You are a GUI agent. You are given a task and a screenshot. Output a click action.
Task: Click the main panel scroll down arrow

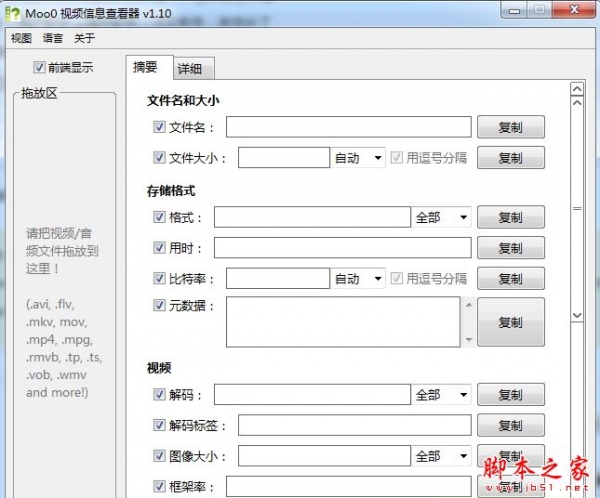pyautogui.click(x=577, y=315)
